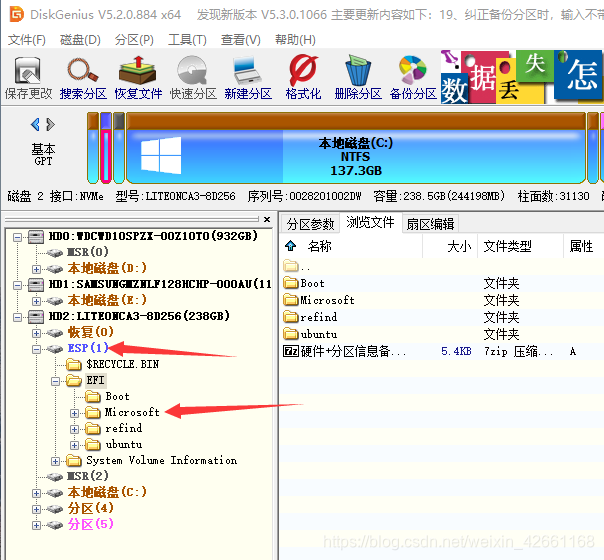
Task: Click the 删除分区 delete partition icon
Action: pos(358,78)
